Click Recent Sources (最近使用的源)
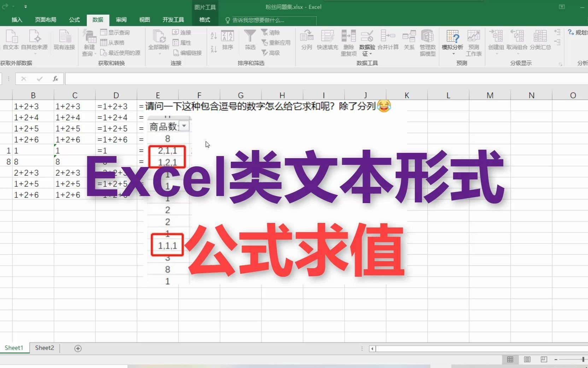The height and width of the screenshot is (368, 588). (x=120, y=53)
